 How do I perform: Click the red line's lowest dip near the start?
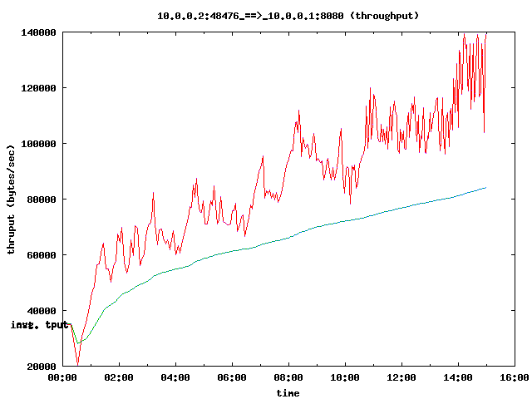click(77, 363)
